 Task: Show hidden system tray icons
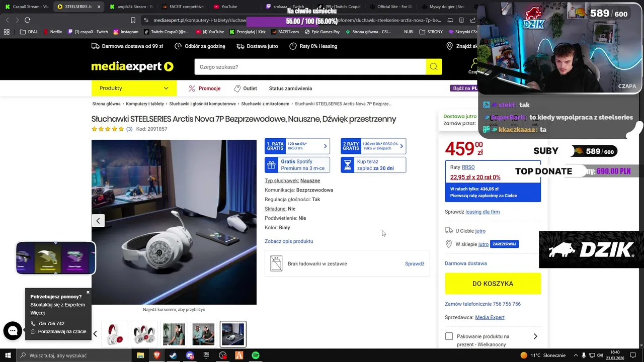(x=576, y=355)
